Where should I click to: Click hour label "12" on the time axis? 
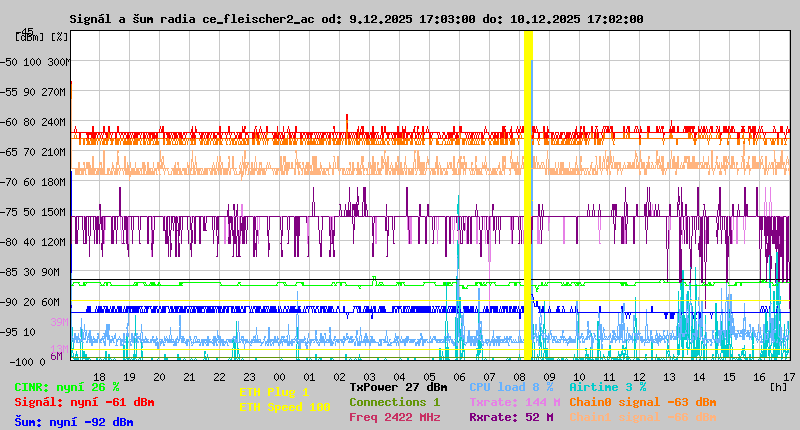tap(640, 377)
